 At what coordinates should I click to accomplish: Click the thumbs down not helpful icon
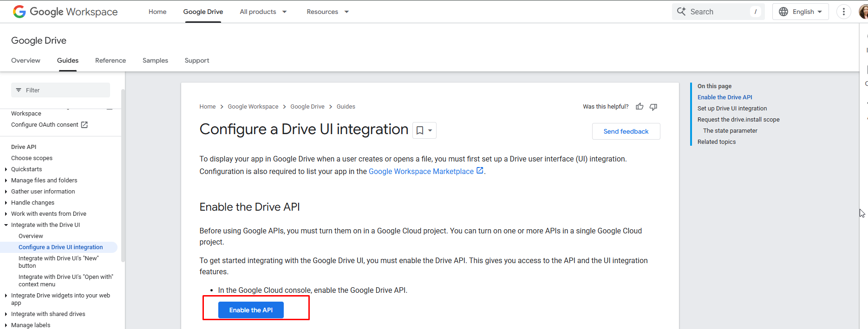click(x=653, y=107)
